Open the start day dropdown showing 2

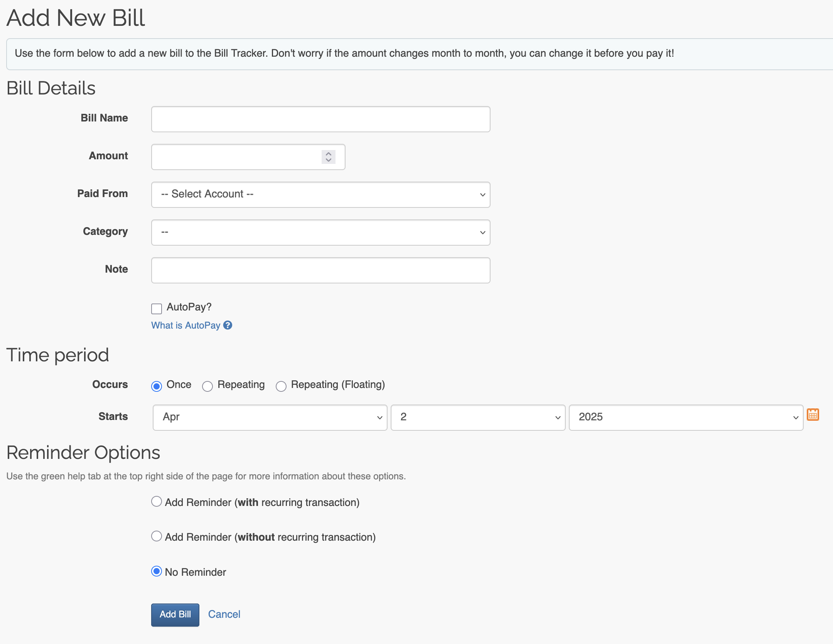point(478,417)
